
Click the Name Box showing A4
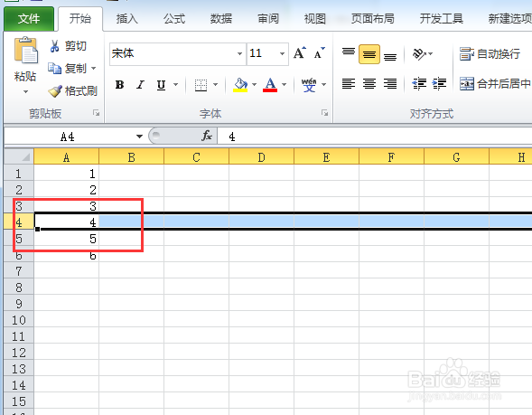(67, 137)
